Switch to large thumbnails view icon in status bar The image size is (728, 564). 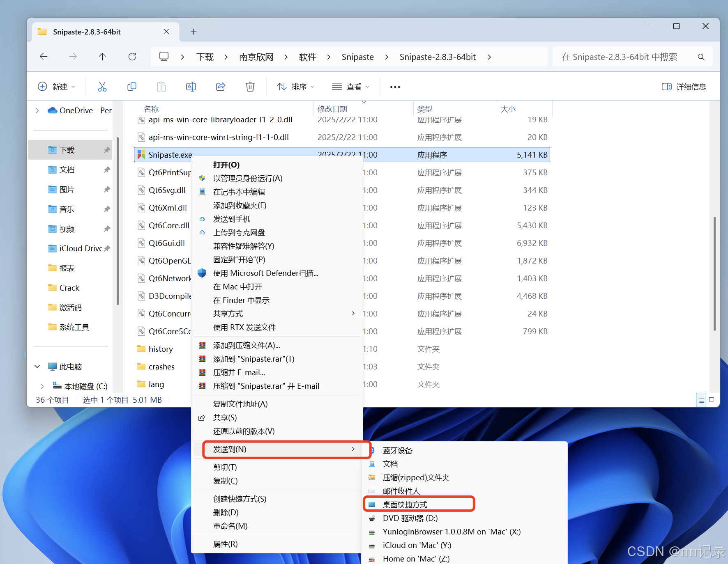712,400
